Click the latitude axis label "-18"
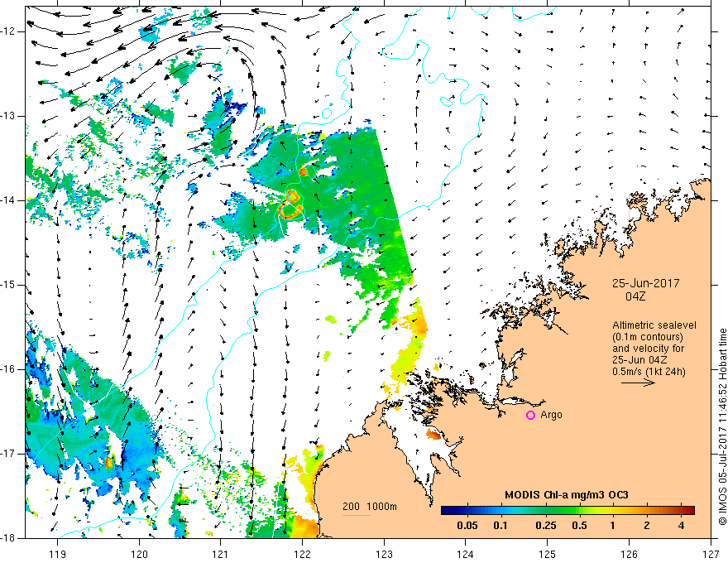 [8, 538]
